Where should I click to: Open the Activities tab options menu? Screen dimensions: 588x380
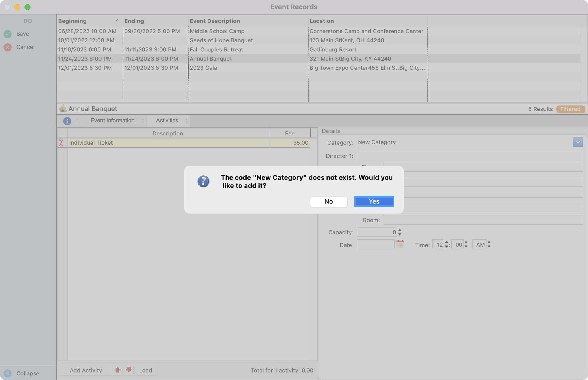(186, 121)
